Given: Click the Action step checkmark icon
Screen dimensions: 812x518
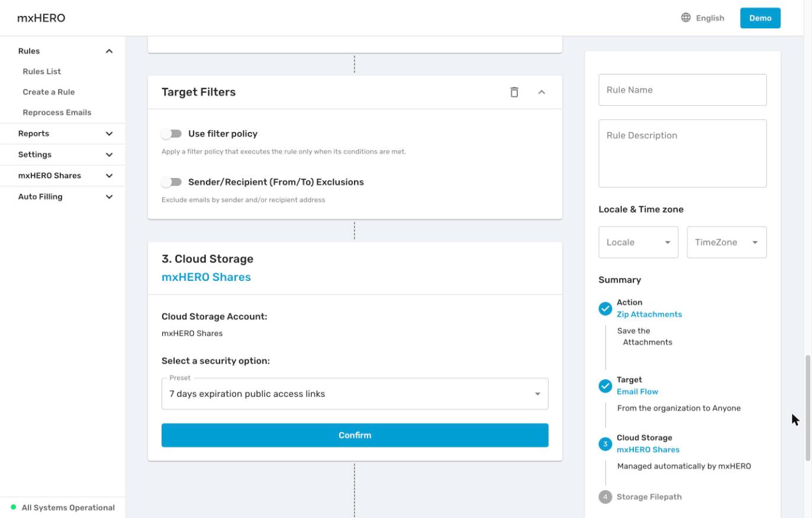Looking at the screenshot, I should (605, 309).
